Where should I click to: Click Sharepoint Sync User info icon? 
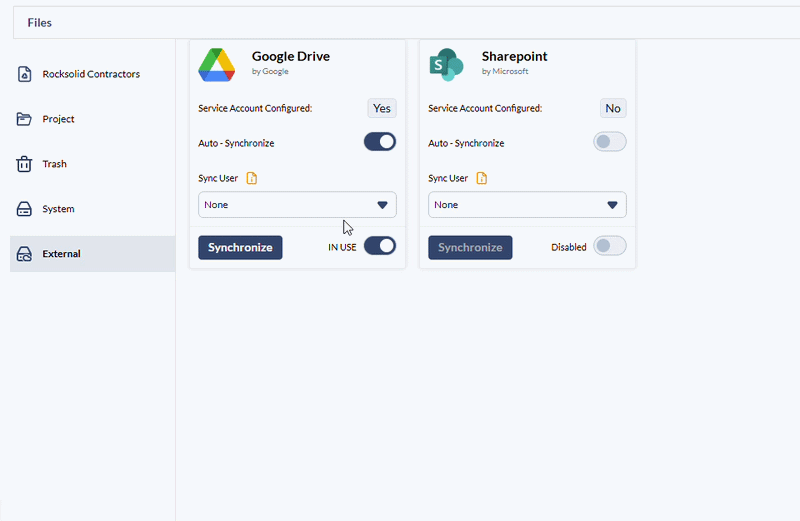[482, 179]
